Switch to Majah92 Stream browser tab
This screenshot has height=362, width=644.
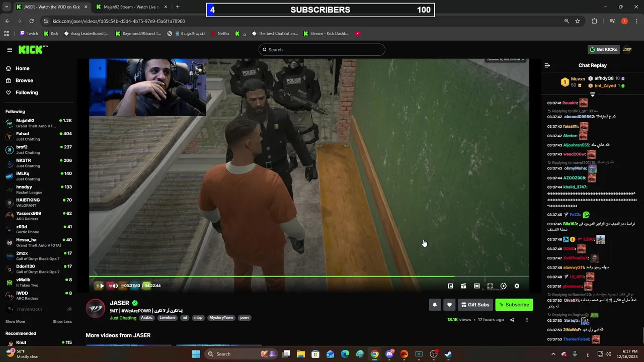(x=132, y=7)
